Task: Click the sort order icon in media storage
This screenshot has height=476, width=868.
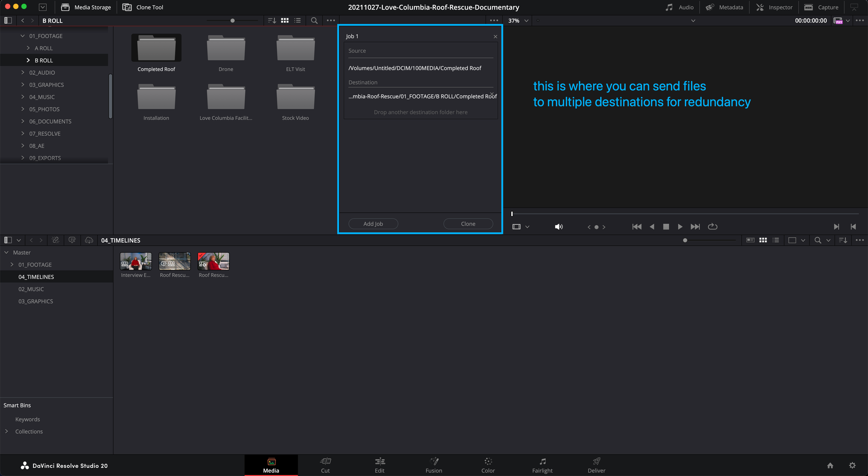Action: (272, 20)
